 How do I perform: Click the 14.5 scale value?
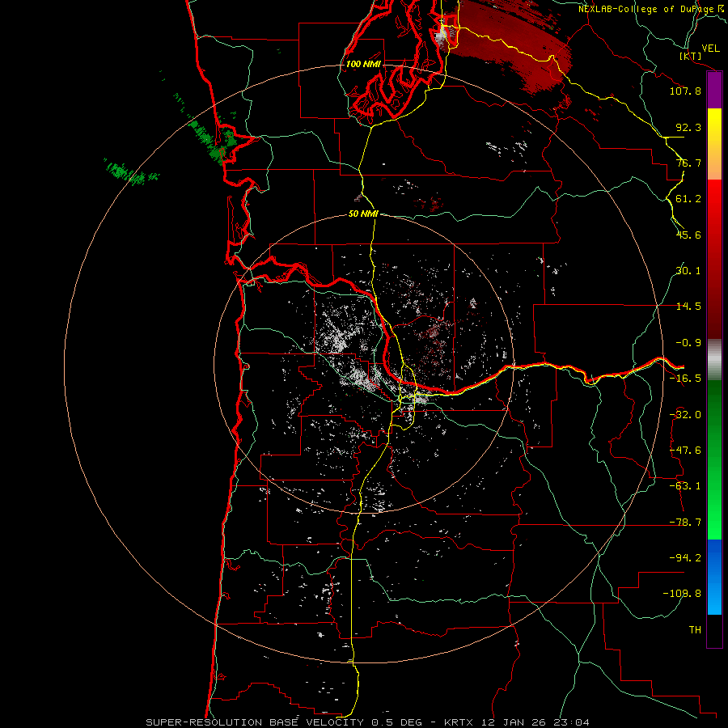tap(688, 307)
